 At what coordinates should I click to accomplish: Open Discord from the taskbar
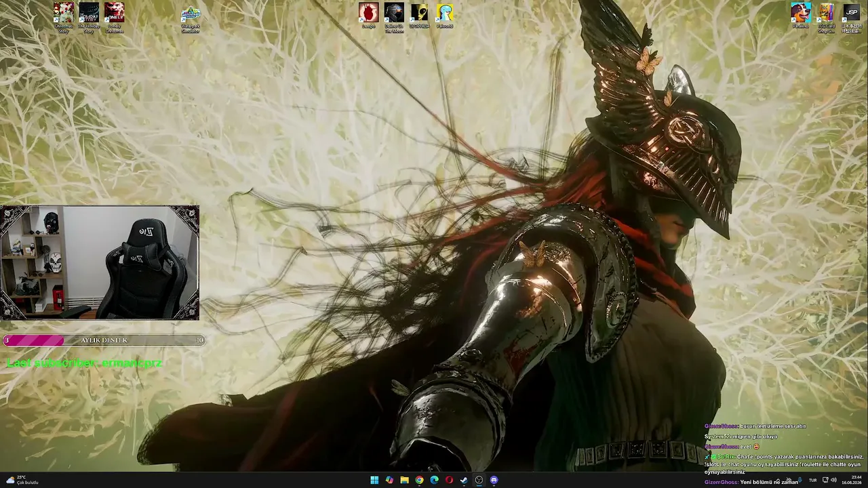click(x=494, y=480)
